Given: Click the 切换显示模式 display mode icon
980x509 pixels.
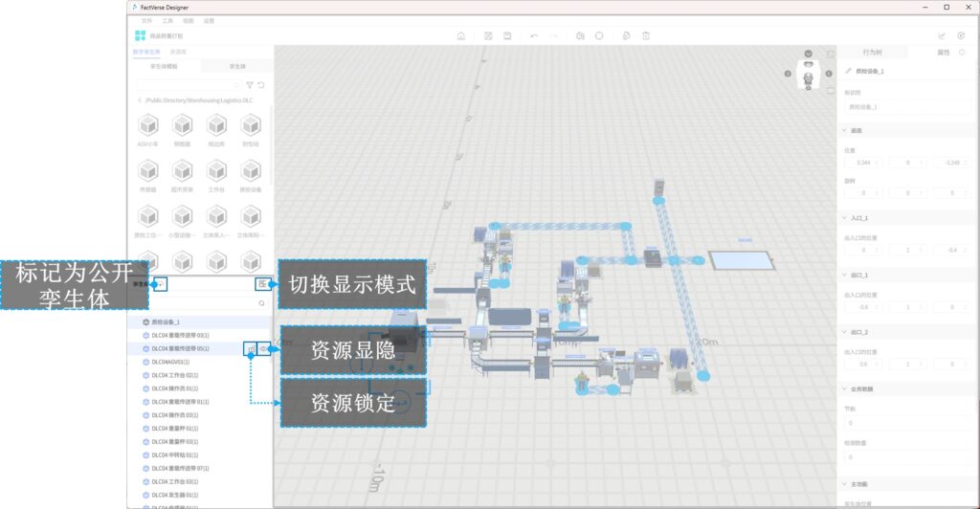Looking at the screenshot, I should tap(261, 284).
